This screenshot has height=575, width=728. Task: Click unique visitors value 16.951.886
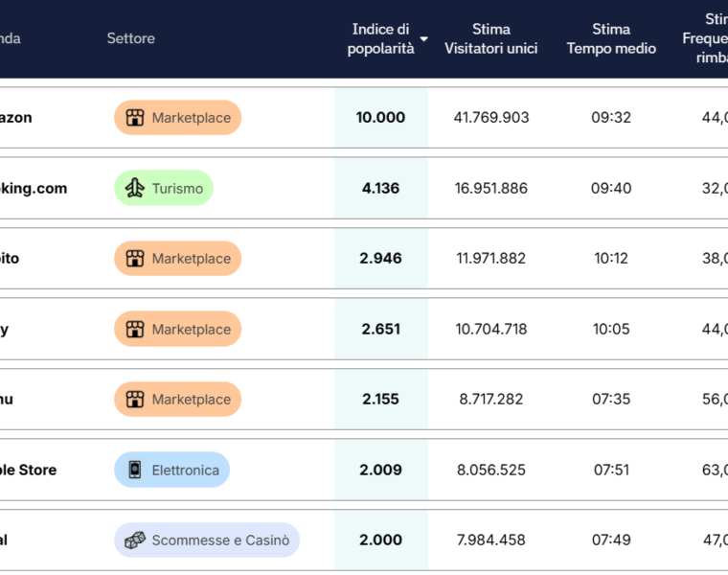pos(491,188)
